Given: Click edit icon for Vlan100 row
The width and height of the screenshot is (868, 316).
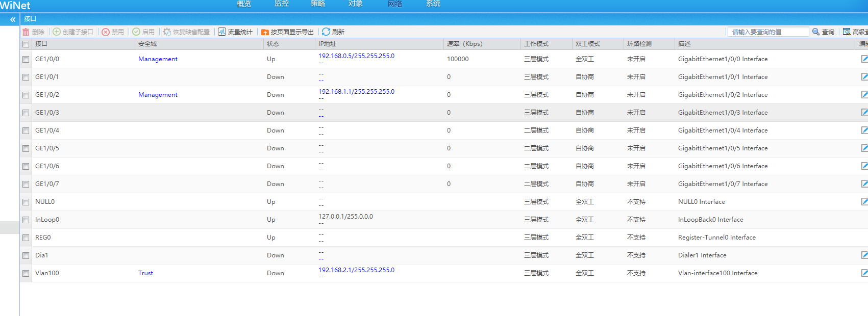Looking at the screenshot, I should [864, 273].
